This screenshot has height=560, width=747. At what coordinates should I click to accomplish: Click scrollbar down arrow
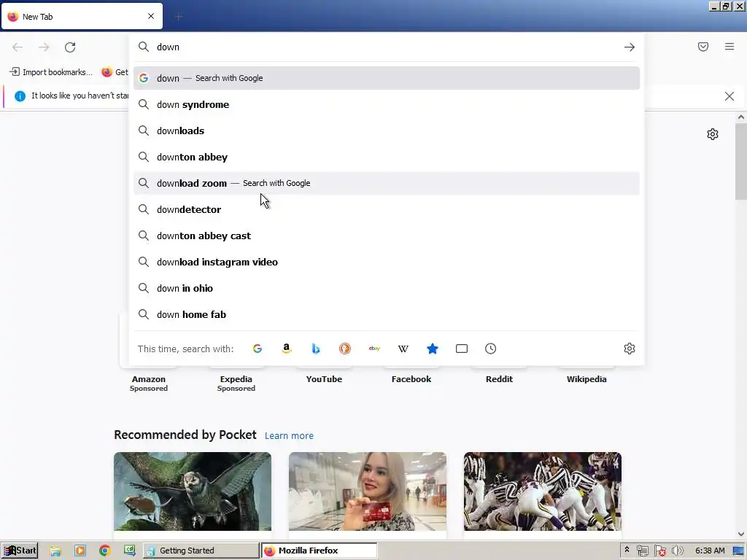tap(741, 534)
